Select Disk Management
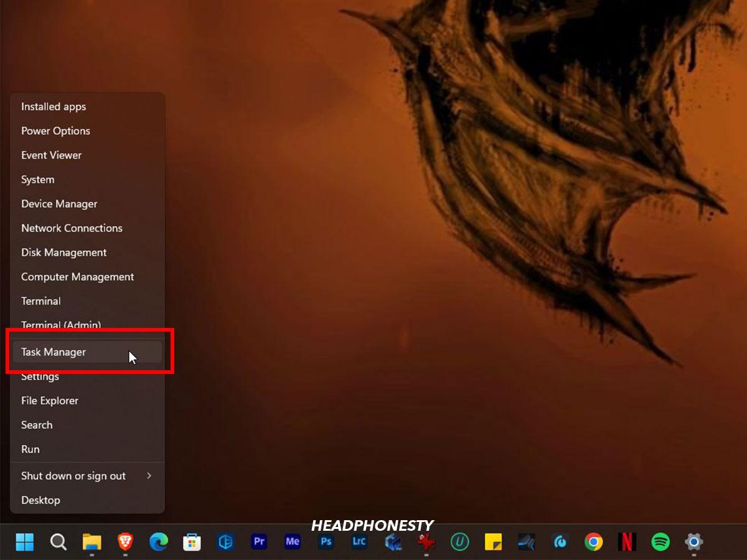Viewport: 747px width, 560px height. point(63,252)
